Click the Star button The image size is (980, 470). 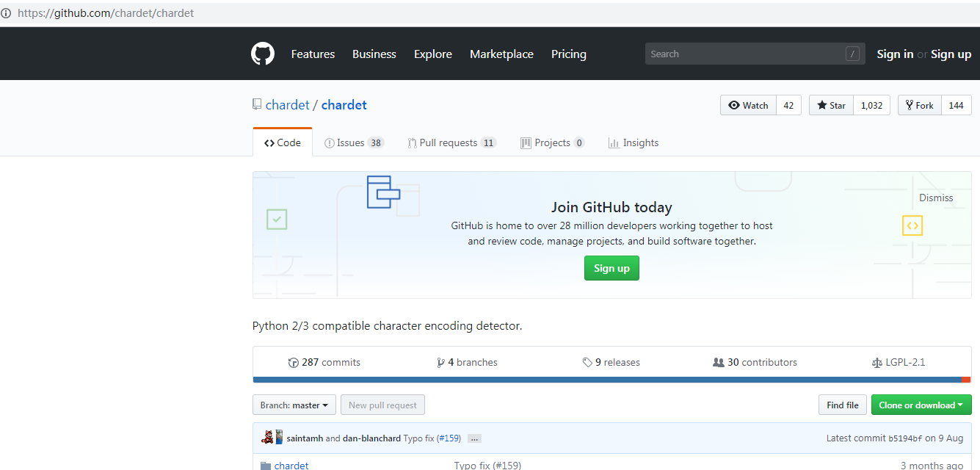click(x=831, y=105)
